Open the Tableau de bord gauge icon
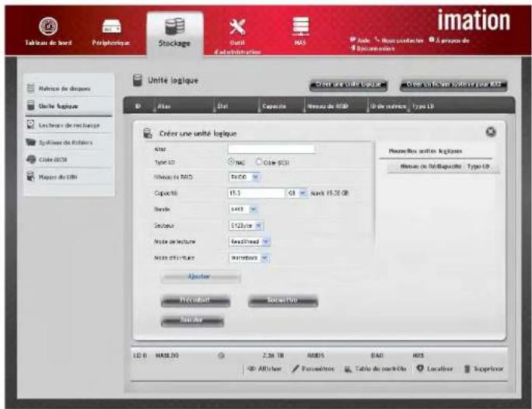 (x=48, y=26)
